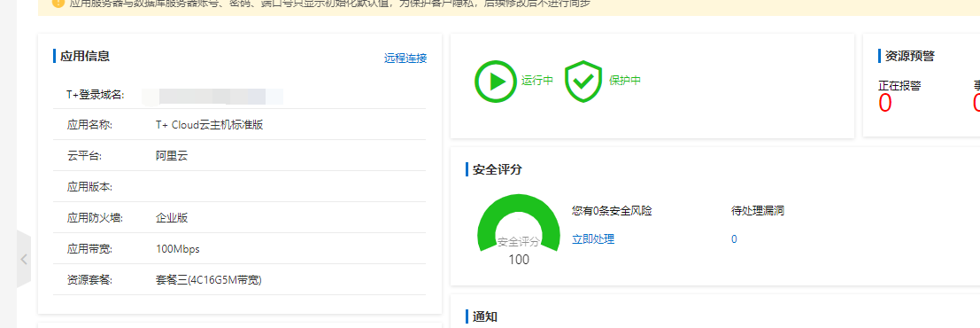Click the 待处理漏洞 label
Viewport: 980px width, 328px height.
click(x=758, y=211)
